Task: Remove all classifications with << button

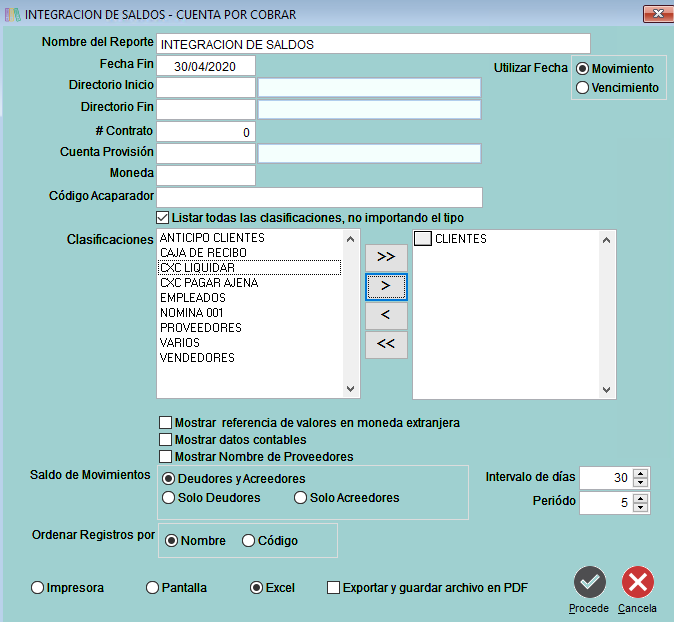Action: 386,345
